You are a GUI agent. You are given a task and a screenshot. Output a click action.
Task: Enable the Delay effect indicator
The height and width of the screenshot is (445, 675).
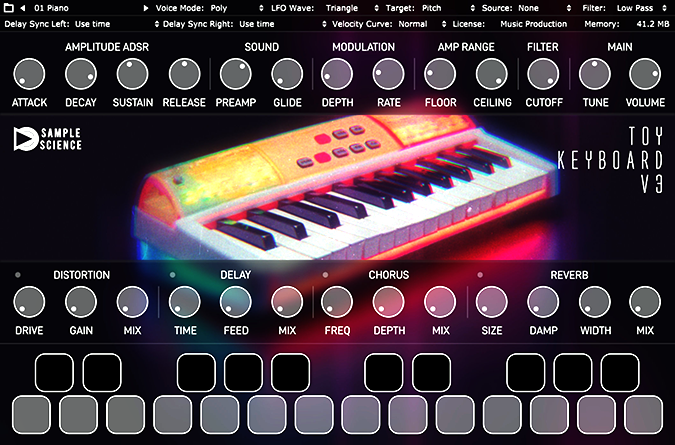coord(173,275)
